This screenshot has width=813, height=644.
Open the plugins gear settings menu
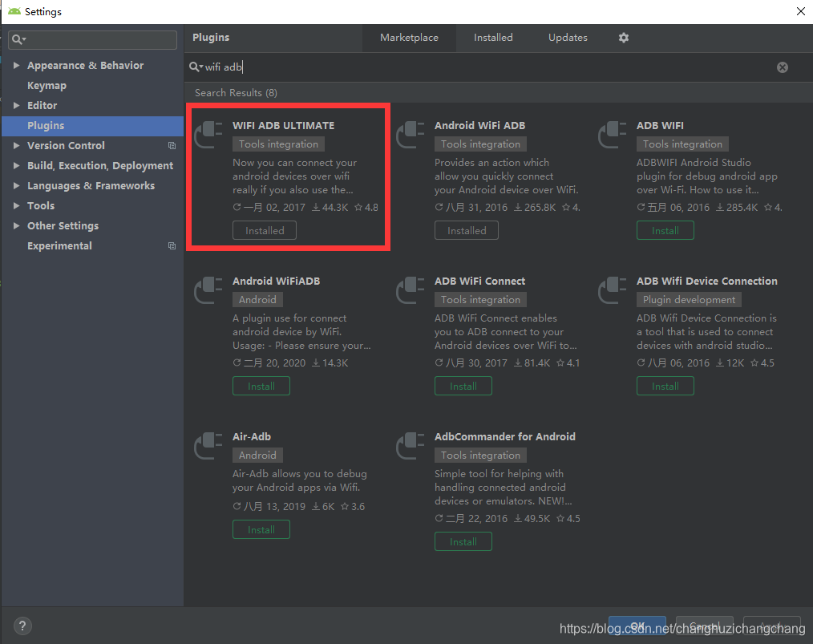[x=623, y=38]
